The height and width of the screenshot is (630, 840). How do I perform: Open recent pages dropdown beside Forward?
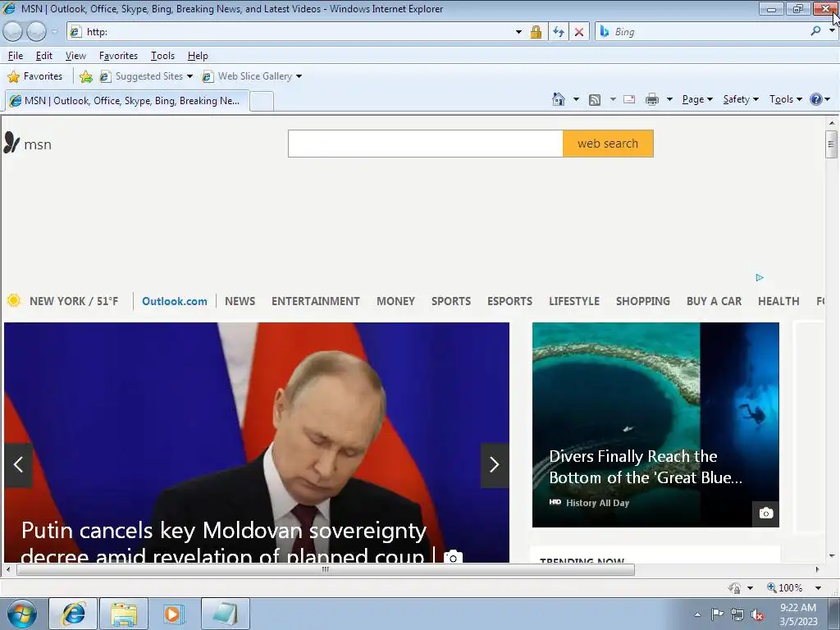point(55,32)
